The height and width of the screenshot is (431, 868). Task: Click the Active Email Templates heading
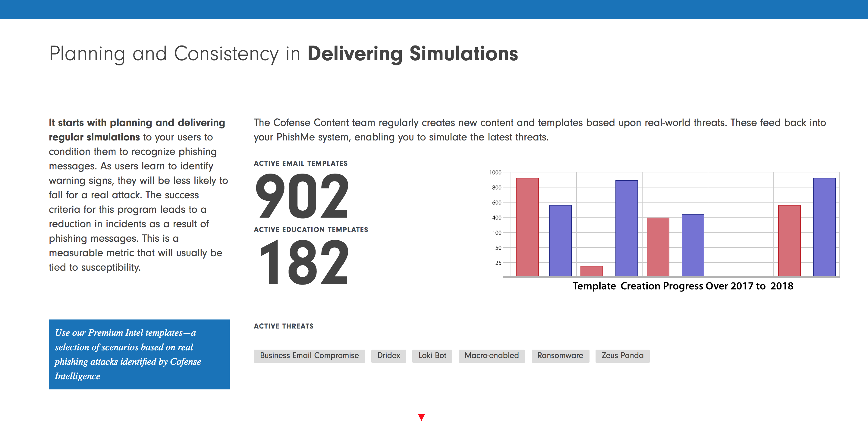pyautogui.click(x=300, y=163)
